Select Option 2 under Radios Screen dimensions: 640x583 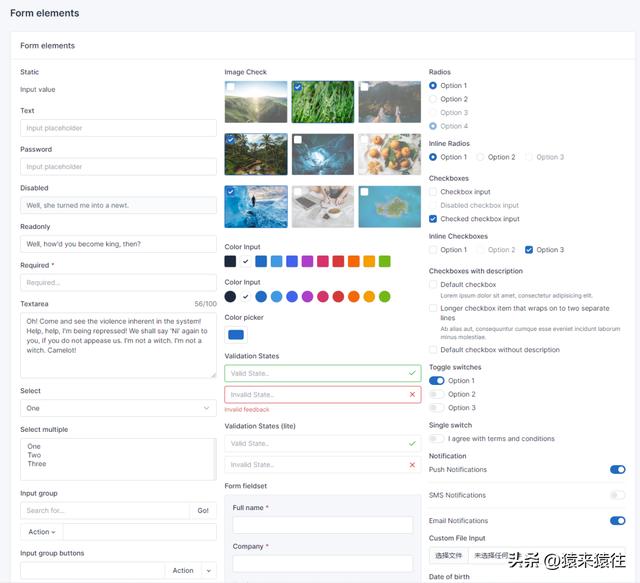pos(433,99)
